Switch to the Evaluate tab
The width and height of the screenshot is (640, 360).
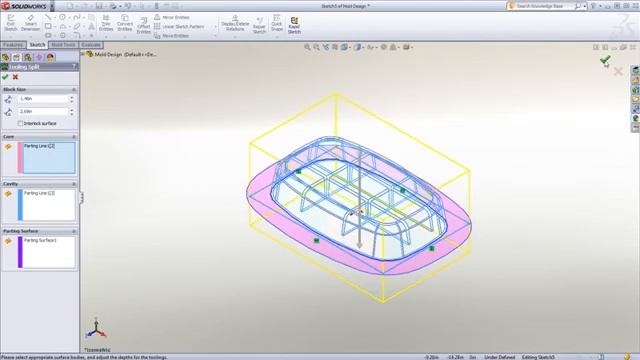click(x=91, y=45)
